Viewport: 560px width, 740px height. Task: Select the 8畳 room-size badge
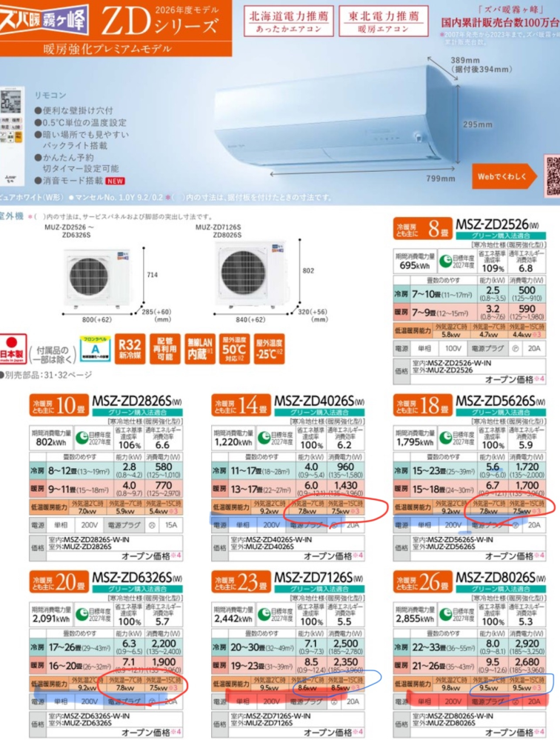(422, 228)
